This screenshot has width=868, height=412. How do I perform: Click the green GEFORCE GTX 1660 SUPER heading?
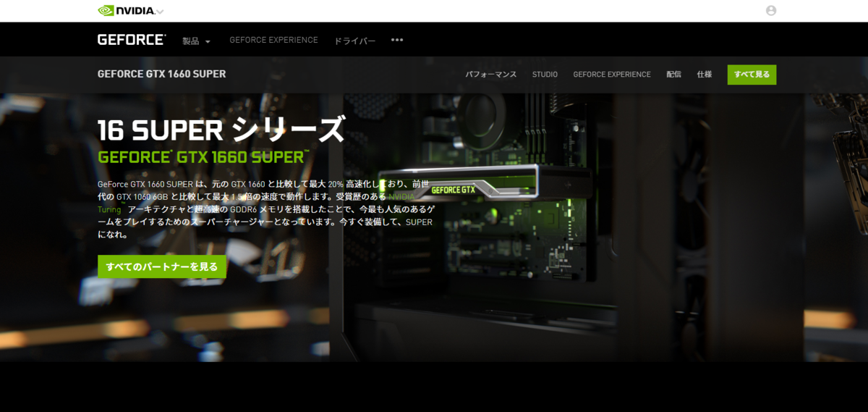(x=203, y=157)
